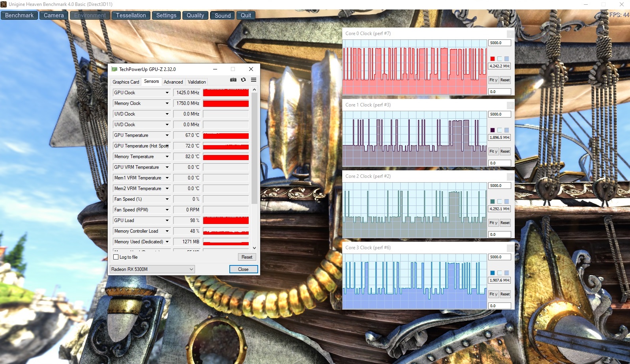Click the GPU Load value 98 %
The image size is (630, 364).
coord(187,220)
